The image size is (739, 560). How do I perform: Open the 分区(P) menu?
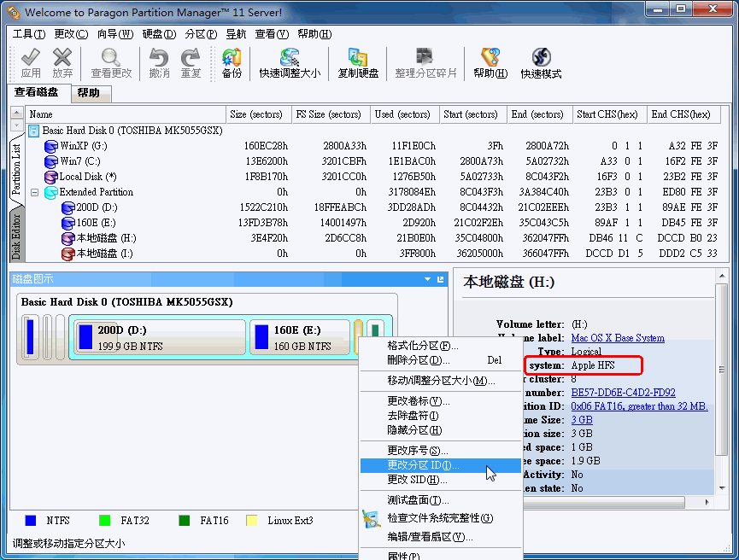coord(202,34)
